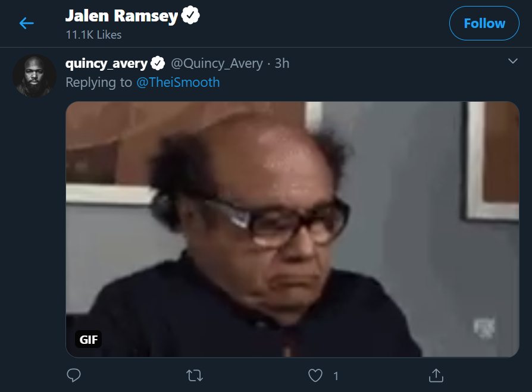Click the like count number
Screen dimensions: 532x392
(x=336, y=376)
